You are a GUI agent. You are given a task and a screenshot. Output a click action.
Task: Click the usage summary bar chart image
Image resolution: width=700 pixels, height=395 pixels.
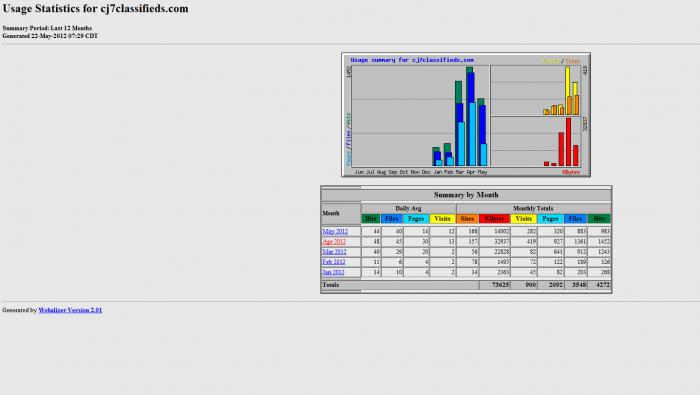(x=466, y=115)
